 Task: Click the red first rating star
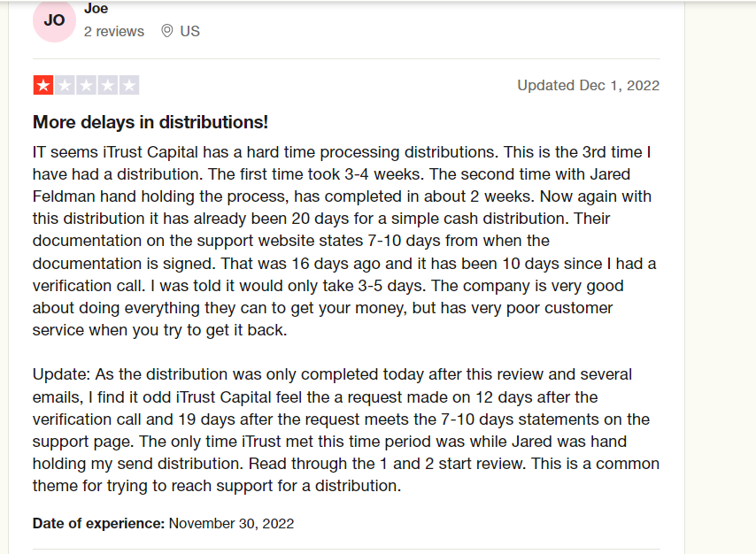point(43,85)
